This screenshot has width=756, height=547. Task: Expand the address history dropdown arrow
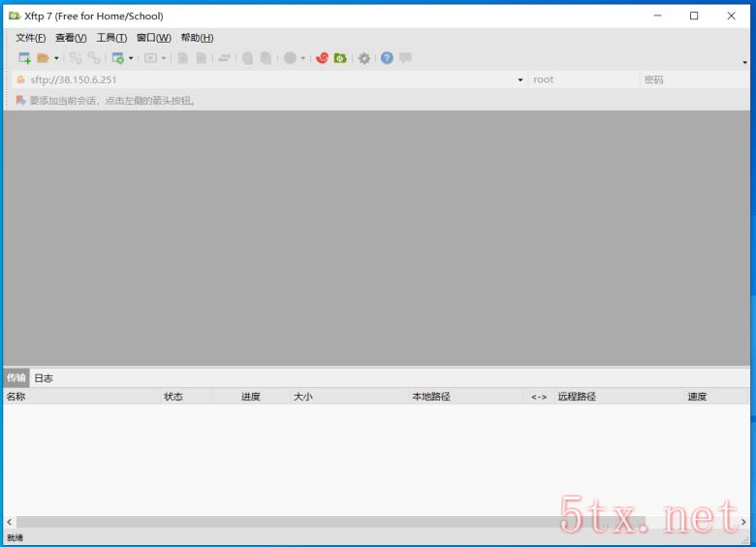520,80
